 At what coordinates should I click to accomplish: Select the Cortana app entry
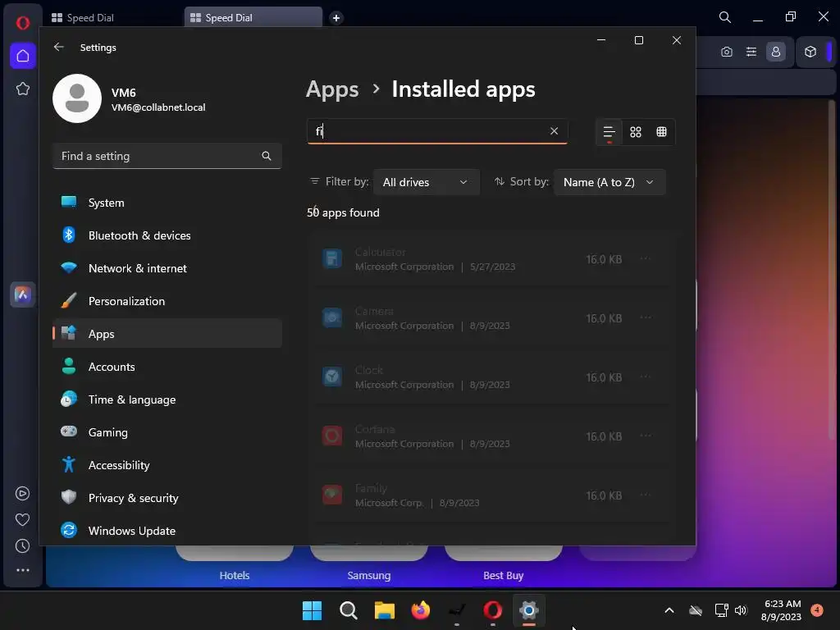click(x=491, y=436)
